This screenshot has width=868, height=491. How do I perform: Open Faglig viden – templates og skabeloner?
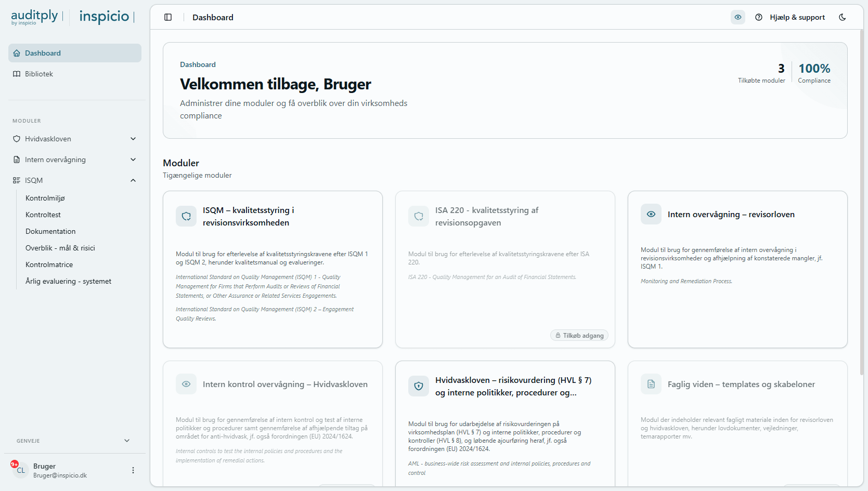pyautogui.click(x=737, y=423)
